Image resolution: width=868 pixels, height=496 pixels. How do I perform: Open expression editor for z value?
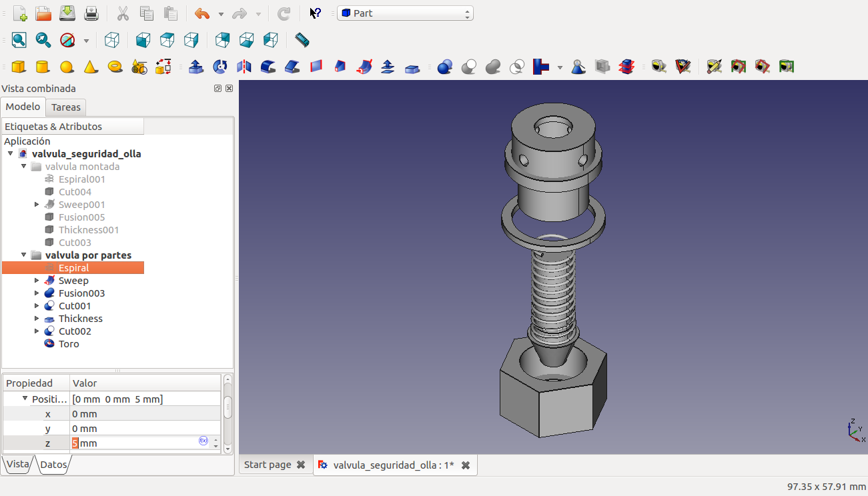coord(203,441)
